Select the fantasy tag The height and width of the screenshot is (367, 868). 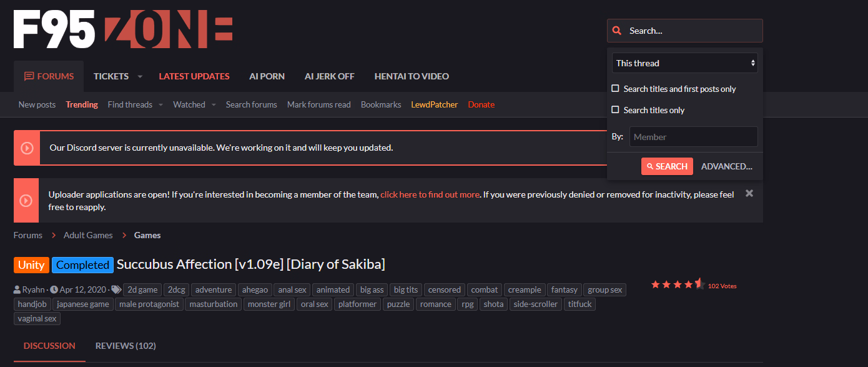[565, 289]
